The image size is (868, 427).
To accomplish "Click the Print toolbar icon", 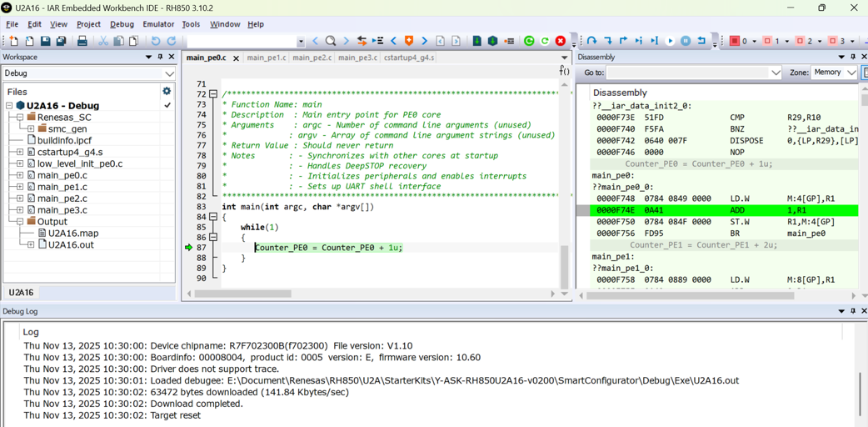I will [82, 41].
